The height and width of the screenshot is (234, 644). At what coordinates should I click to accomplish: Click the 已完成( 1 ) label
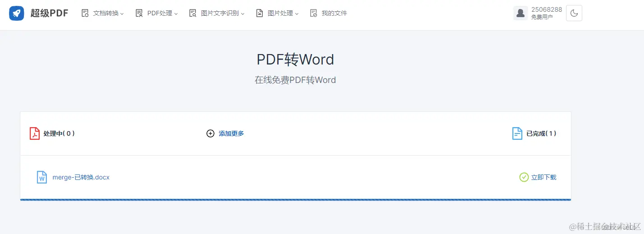(542, 133)
